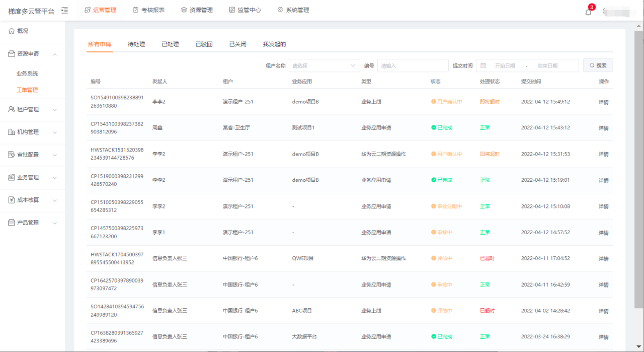Switch to the 已关闭 tab
644x352 pixels.
(237, 44)
